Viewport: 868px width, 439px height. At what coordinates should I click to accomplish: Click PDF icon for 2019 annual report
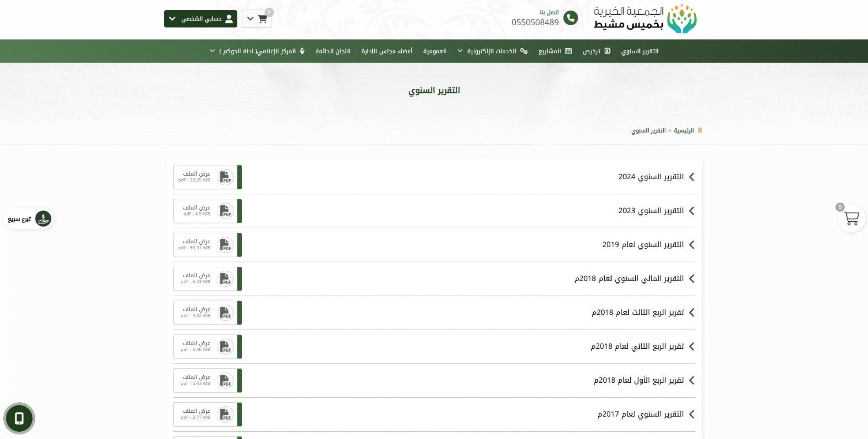[x=225, y=245]
